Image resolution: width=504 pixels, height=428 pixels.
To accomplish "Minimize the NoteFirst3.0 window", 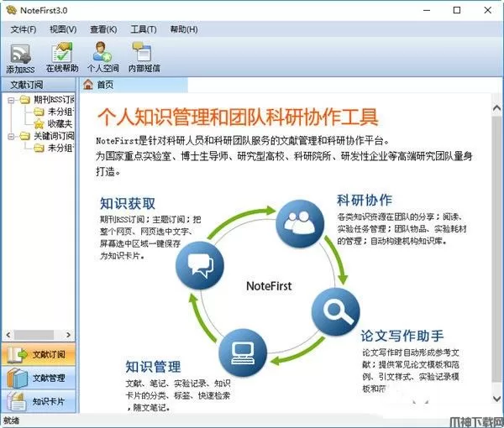I will (427, 10).
